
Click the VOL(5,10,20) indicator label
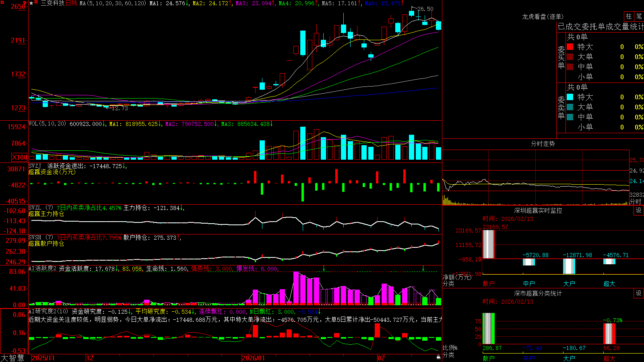pos(47,124)
